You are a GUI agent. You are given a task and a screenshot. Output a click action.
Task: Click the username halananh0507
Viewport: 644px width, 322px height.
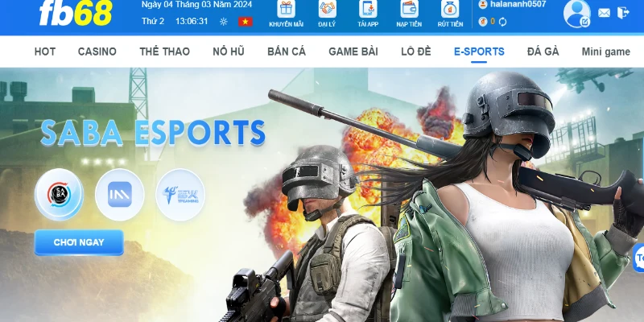coord(518,4)
